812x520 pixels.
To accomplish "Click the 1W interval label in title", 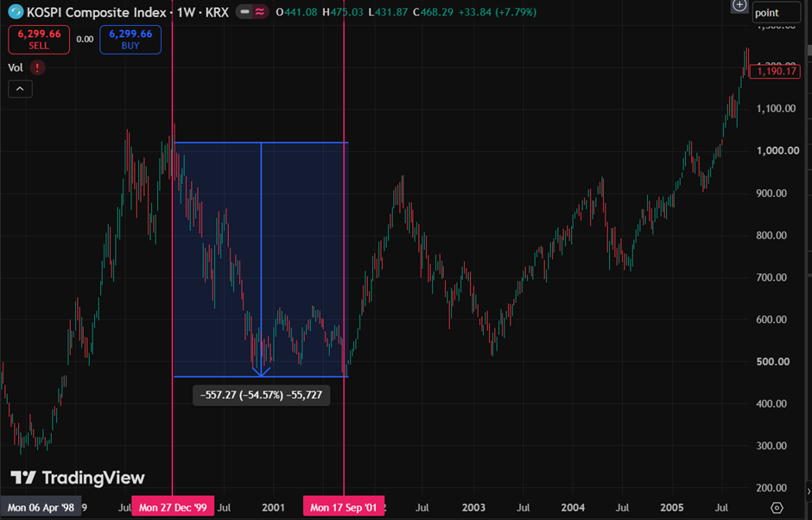I will pos(186,12).
